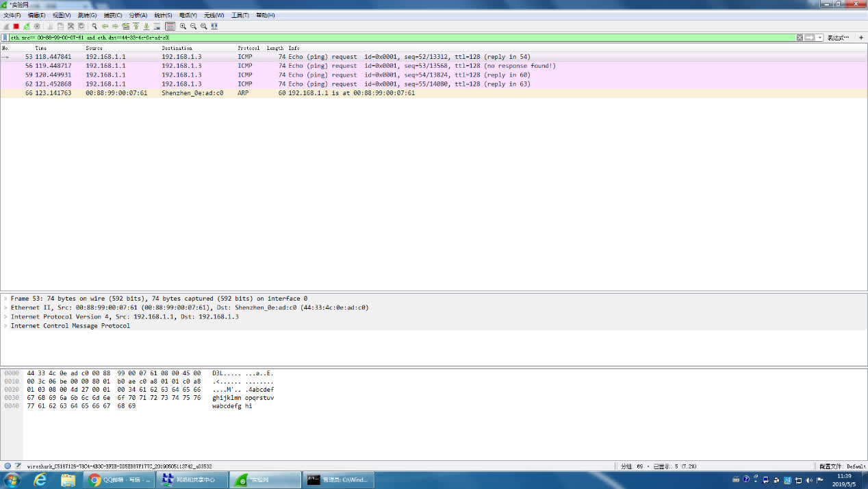Image resolution: width=868 pixels, height=489 pixels.
Task: Click the 表达式 expression button
Action: pyautogui.click(x=838, y=38)
